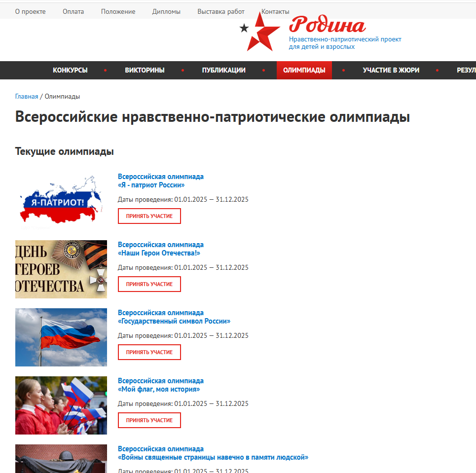Open the Положение top link
Screen dimensions: 476x473
118,11
